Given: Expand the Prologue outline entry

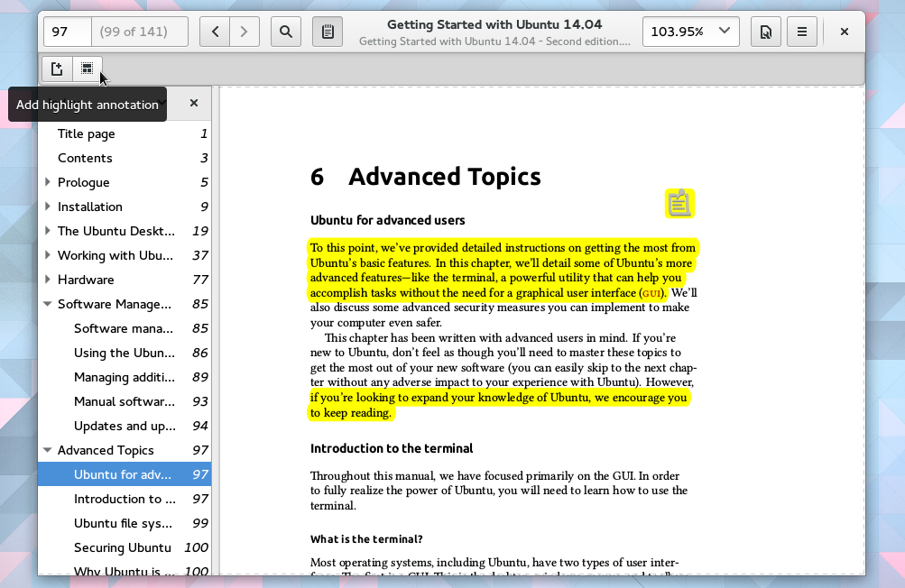Looking at the screenshot, I should 48,182.
